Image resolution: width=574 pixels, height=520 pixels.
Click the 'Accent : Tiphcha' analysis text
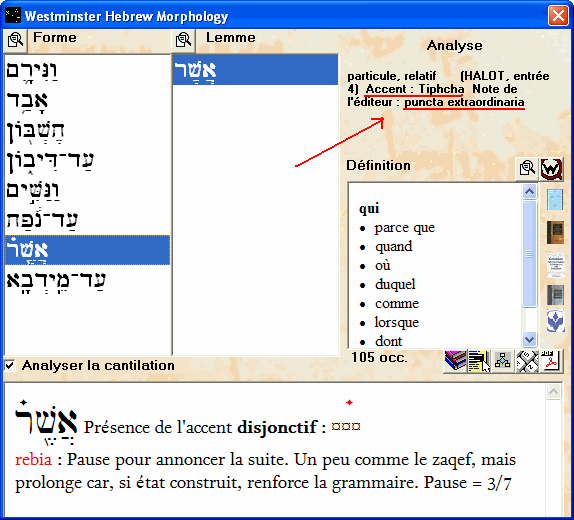pos(415,89)
